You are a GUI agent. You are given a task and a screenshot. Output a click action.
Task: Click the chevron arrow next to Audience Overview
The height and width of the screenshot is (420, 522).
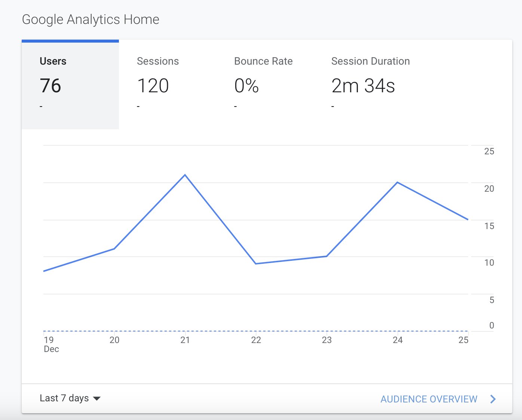pos(493,399)
